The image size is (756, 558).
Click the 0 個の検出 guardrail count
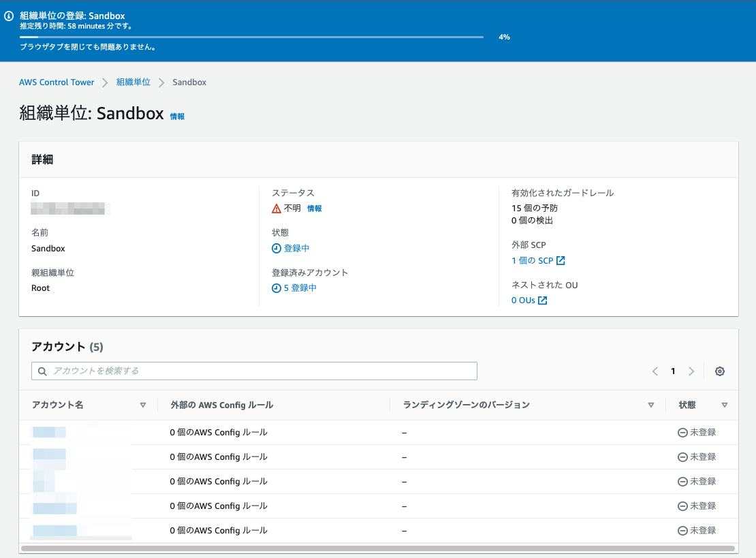point(533,220)
